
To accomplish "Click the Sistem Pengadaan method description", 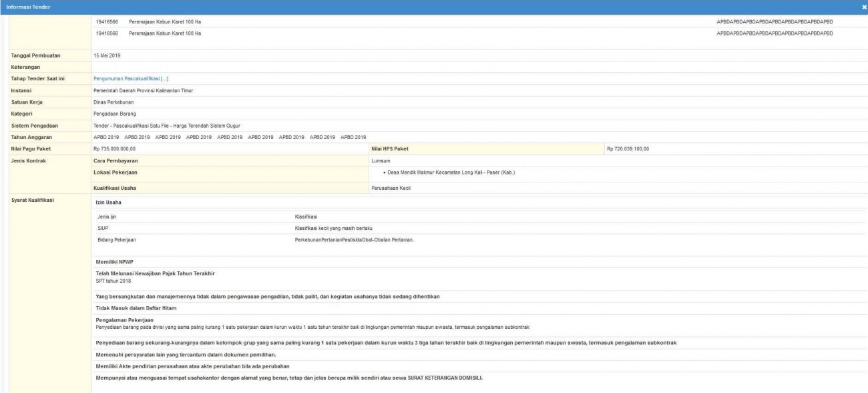I will point(166,126).
